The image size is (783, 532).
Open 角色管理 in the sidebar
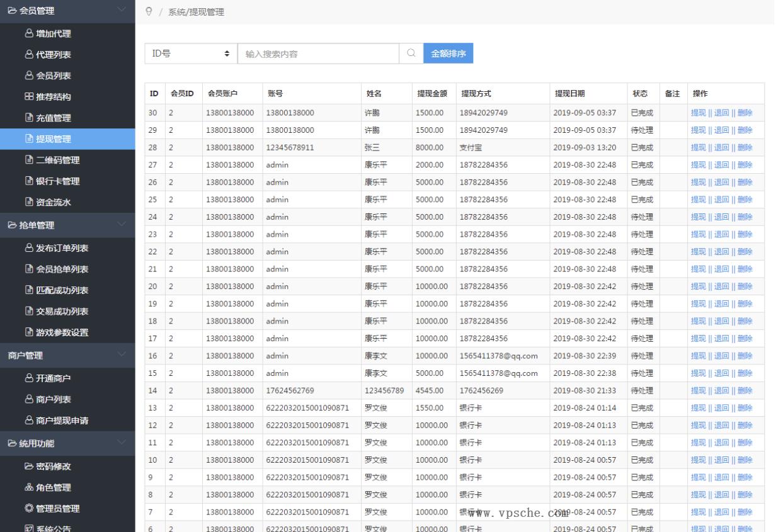[67, 487]
